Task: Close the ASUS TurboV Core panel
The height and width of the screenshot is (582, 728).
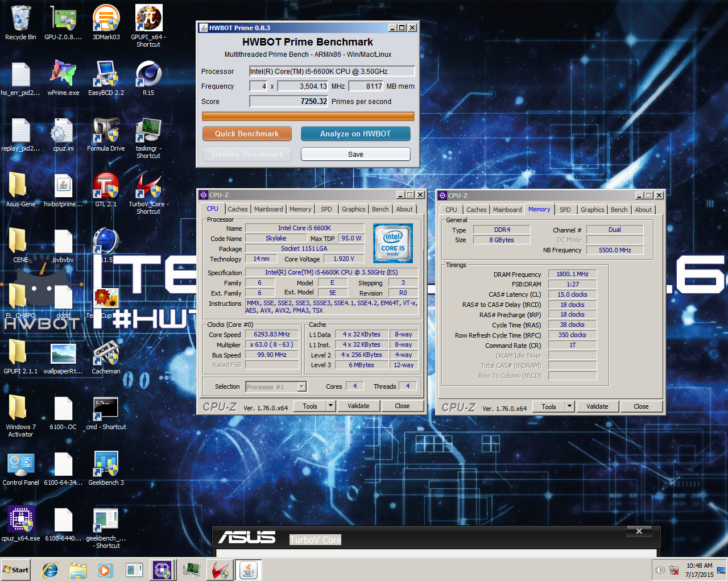Action: [x=639, y=531]
